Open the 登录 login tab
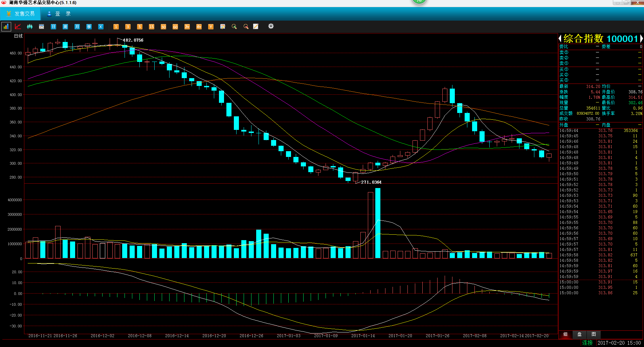644x347 pixels. [x=59, y=14]
